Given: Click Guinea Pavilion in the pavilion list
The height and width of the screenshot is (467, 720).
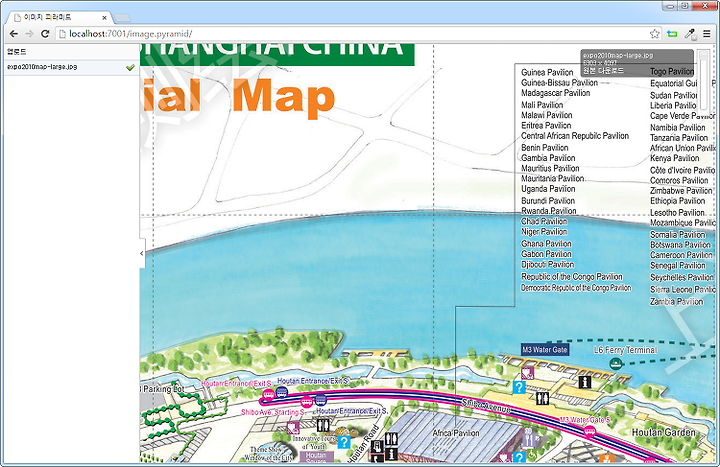Looking at the screenshot, I should pyautogui.click(x=547, y=72).
